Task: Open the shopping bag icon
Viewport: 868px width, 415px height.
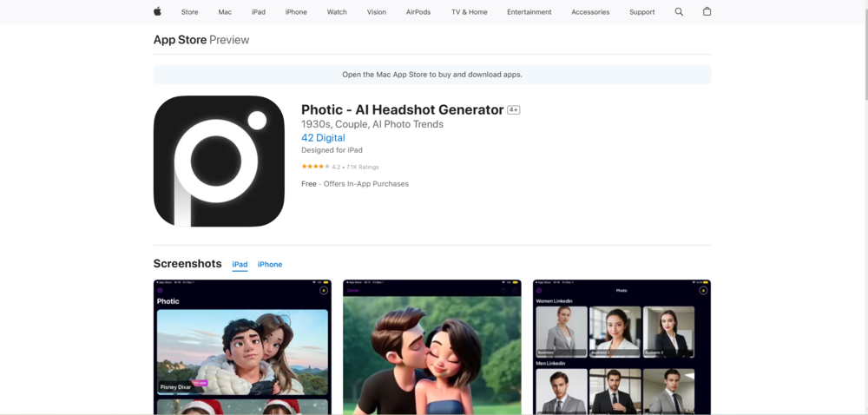Action: point(707,12)
